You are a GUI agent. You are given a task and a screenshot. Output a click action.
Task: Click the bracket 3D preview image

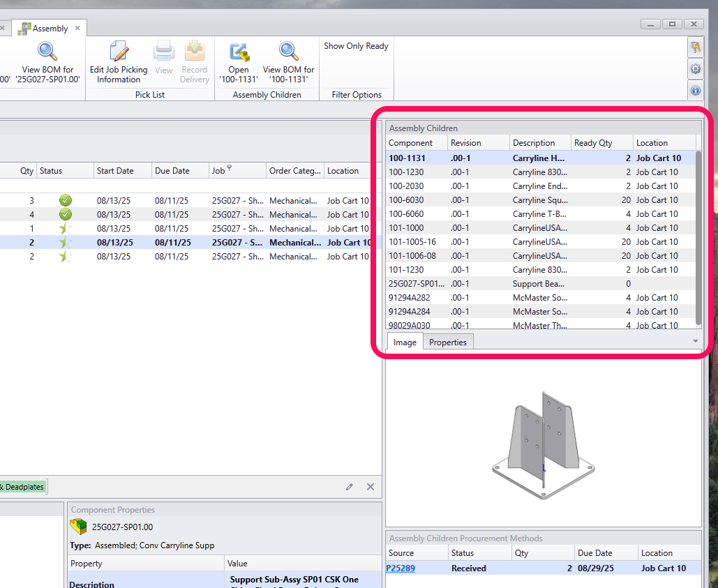(x=542, y=445)
